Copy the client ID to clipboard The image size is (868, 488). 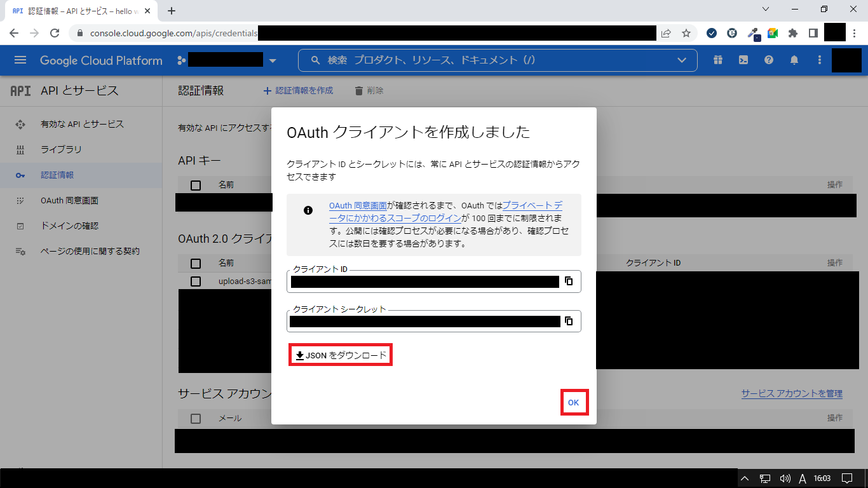tap(569, 281)
